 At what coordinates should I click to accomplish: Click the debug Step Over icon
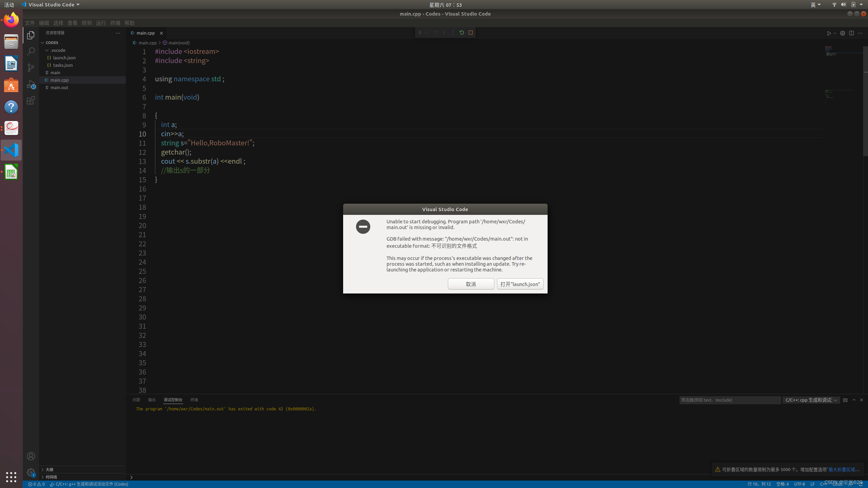click(x=435, y=33)
